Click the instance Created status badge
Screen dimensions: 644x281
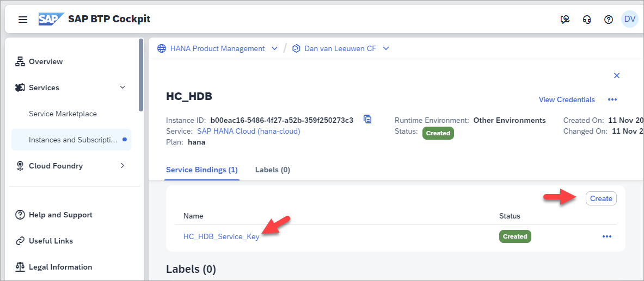pos(438,133)
